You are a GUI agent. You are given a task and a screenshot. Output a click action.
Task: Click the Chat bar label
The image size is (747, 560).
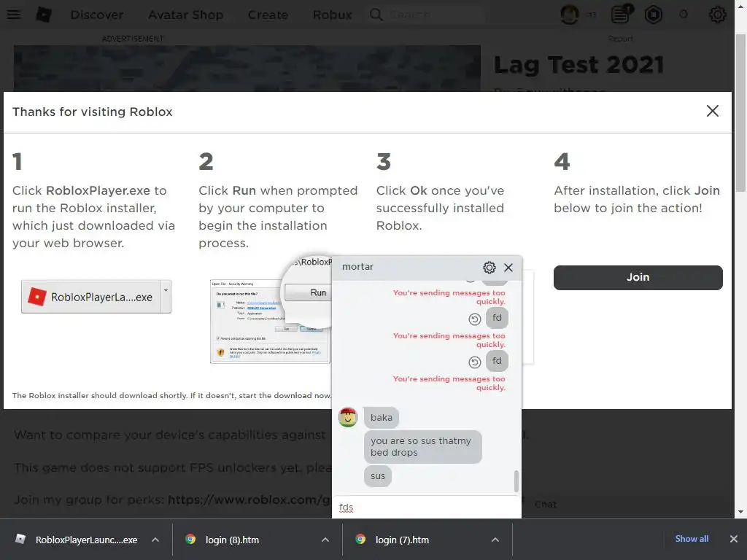(x=545, y=505)
